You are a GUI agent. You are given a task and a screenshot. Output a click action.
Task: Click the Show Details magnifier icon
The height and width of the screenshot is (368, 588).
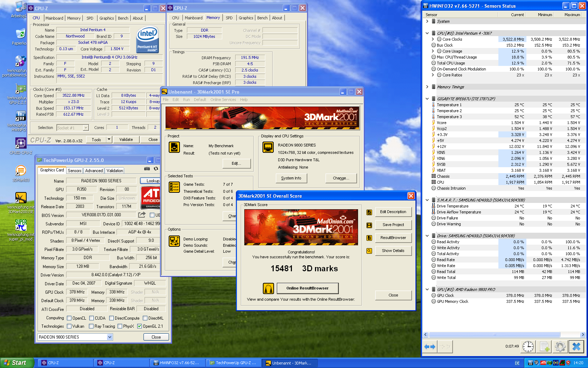369,251
